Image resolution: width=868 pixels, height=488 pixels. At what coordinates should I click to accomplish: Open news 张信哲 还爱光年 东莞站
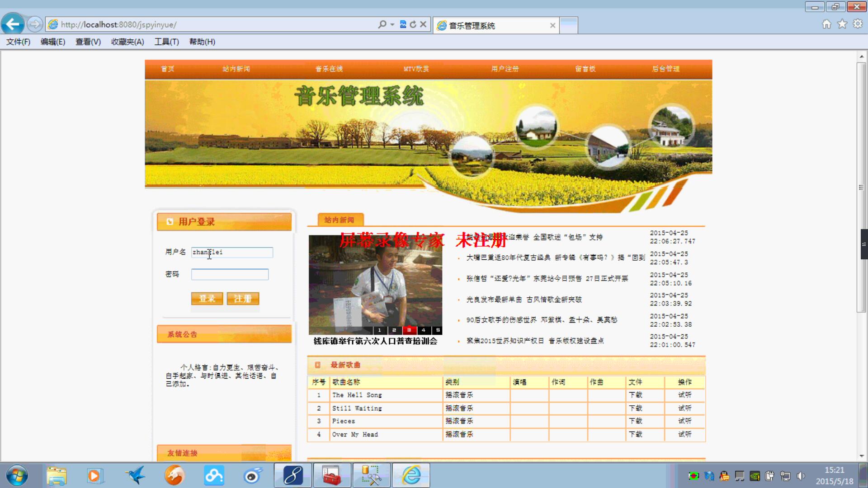pos(547,278)
